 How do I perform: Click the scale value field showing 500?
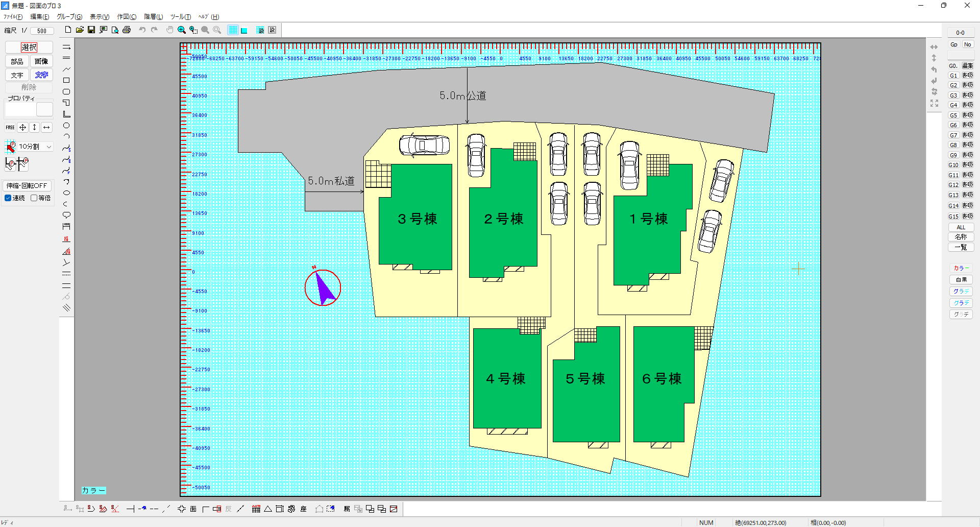pos(42,31)
